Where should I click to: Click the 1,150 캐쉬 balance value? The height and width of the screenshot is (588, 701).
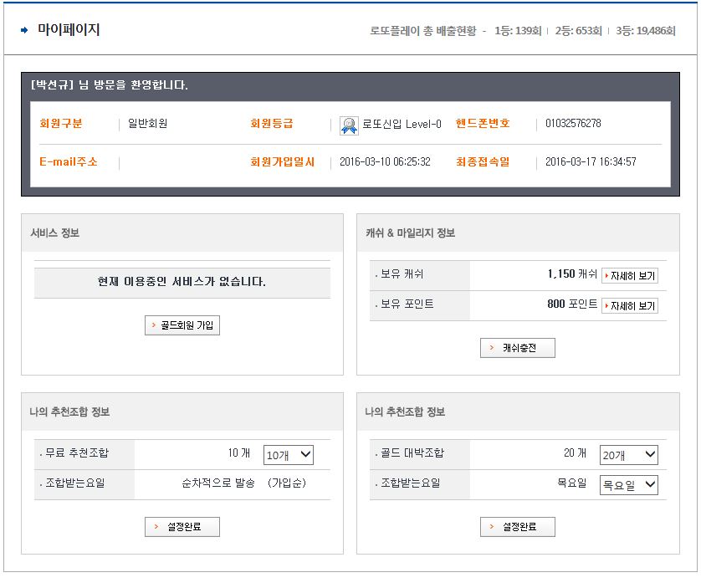[572, 274]
